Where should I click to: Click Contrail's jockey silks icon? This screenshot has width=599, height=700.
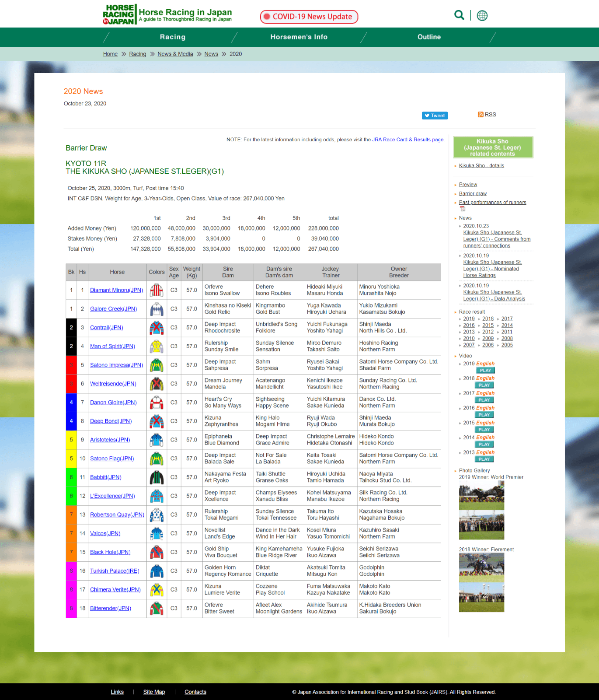tap(157, 328)
